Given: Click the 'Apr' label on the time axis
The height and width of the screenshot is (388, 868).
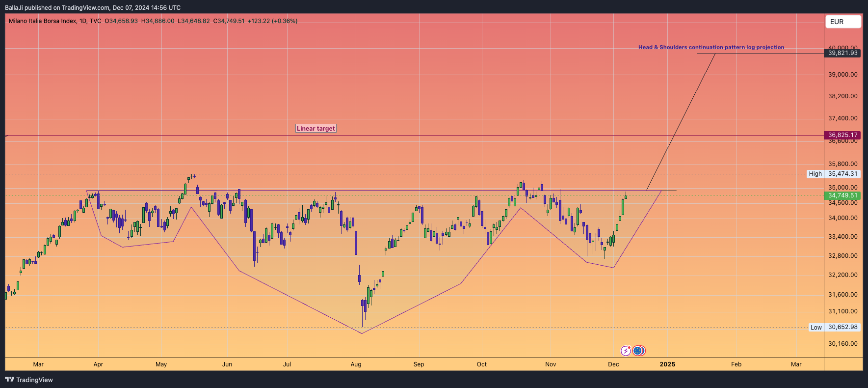Looking at the screenshot, I should click(98, 364).
